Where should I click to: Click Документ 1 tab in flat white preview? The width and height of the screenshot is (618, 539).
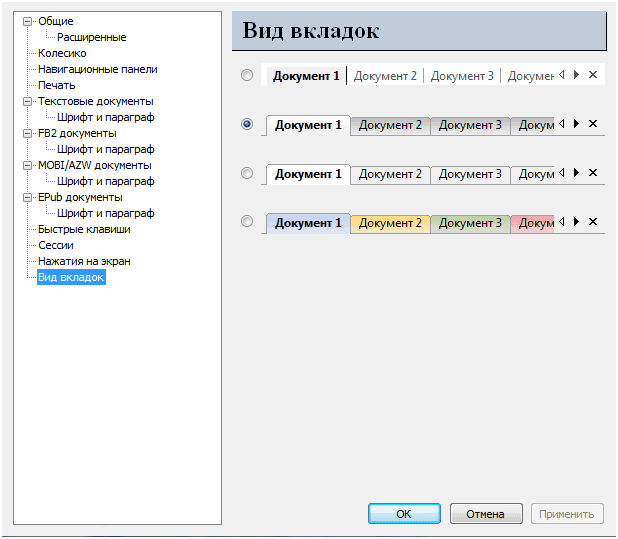pyautogui.click(x=308, y=174)
